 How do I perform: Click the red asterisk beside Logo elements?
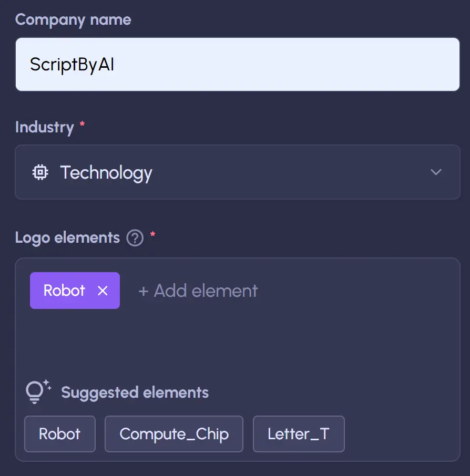[153, 234]
